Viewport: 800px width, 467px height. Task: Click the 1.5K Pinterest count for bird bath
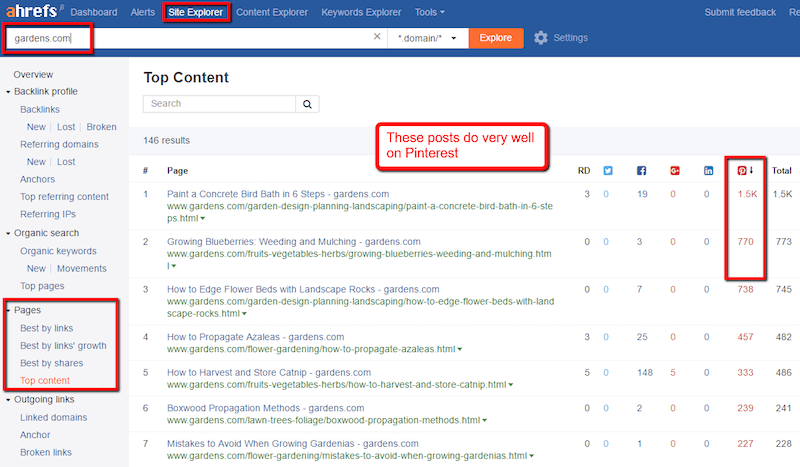pos(747,194)
